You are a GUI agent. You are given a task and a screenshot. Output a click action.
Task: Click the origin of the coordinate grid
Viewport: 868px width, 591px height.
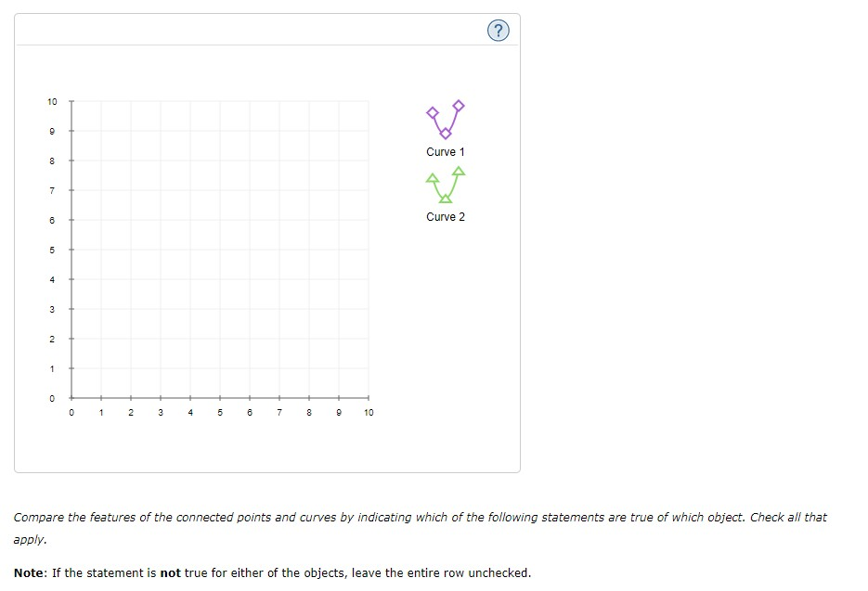[x=71, y=397]
